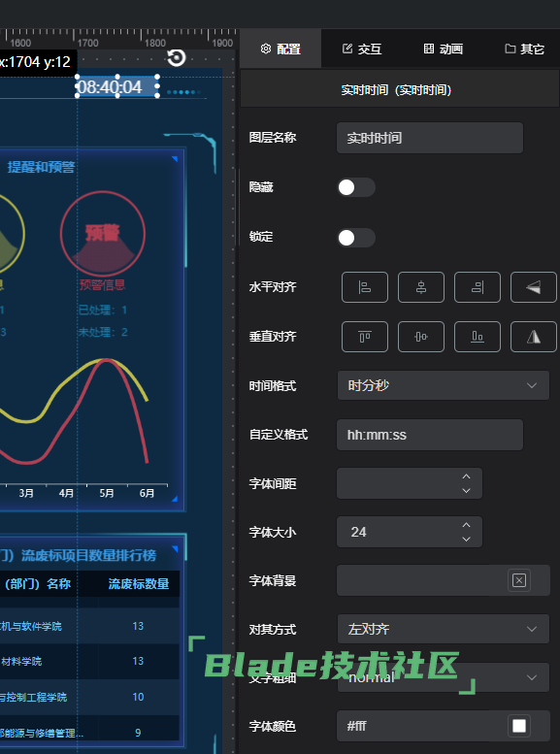Toggle the 锁定 switch
The width and height of the screenshot is (560, 754).
point(356,238)
